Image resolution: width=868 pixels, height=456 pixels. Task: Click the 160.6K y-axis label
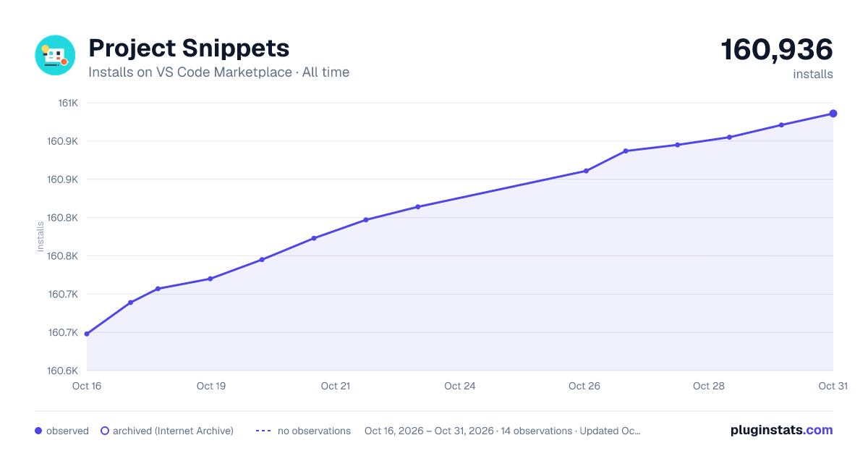click(63, 371)
